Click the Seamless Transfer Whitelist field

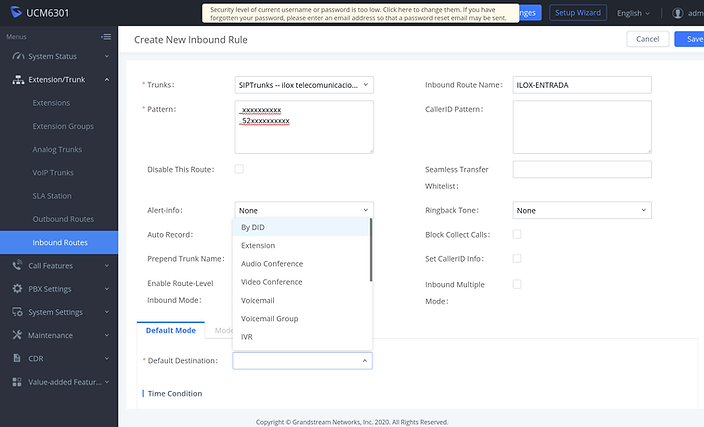pos(582,169)
